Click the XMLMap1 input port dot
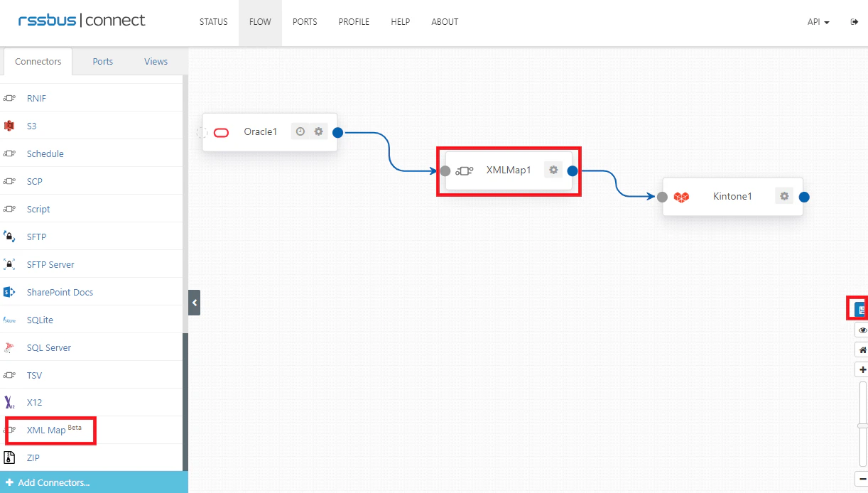 point(445,170)
